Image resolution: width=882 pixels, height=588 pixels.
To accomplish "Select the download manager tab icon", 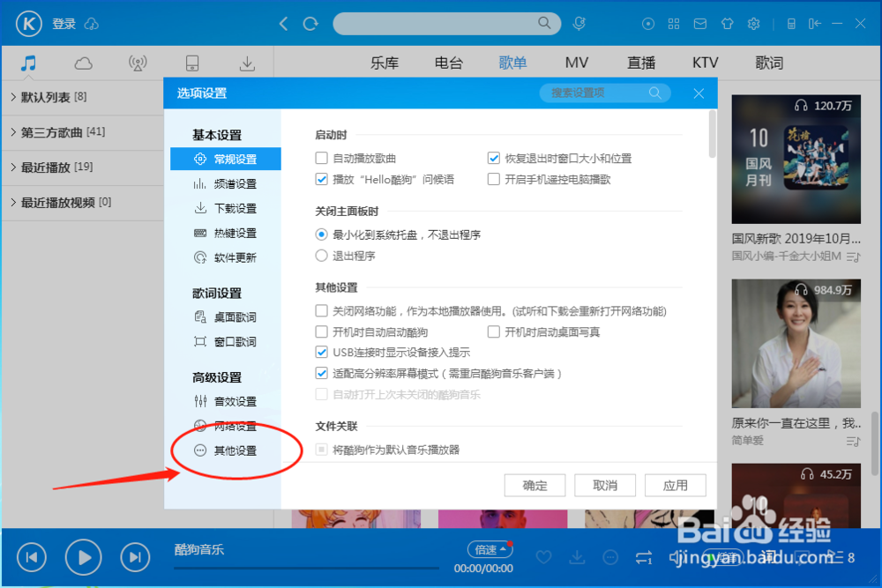I will pyautogui.click(x=247, y=63).
